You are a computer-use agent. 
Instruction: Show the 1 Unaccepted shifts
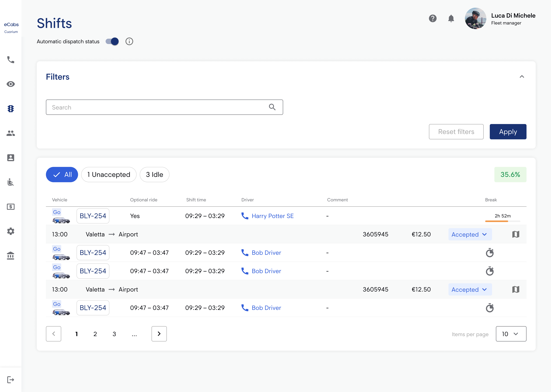tap(109, 175)
